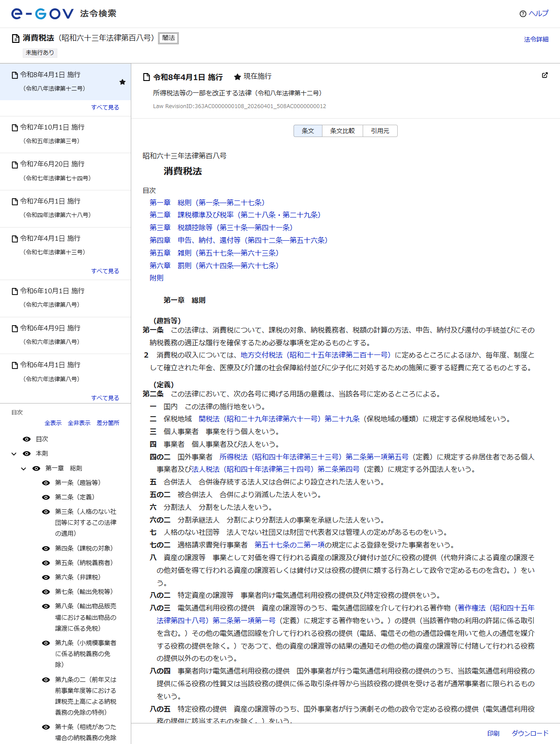560x744 pixels.
Task: Click document icon beside 令和7年6月1日 施行
Action: (x=15, y=202)
